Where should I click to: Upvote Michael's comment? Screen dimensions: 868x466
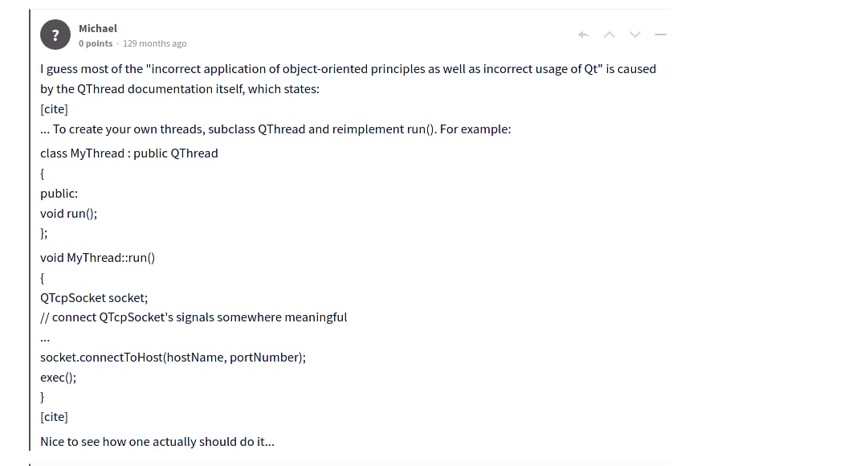click(609, 35)
